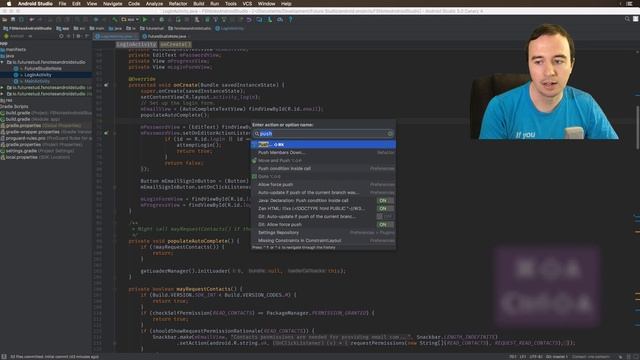The width and height of the screenshot is (640, 360).
Task: Collapse the expanded io.futurestud package node
Action: pos(2,62)
